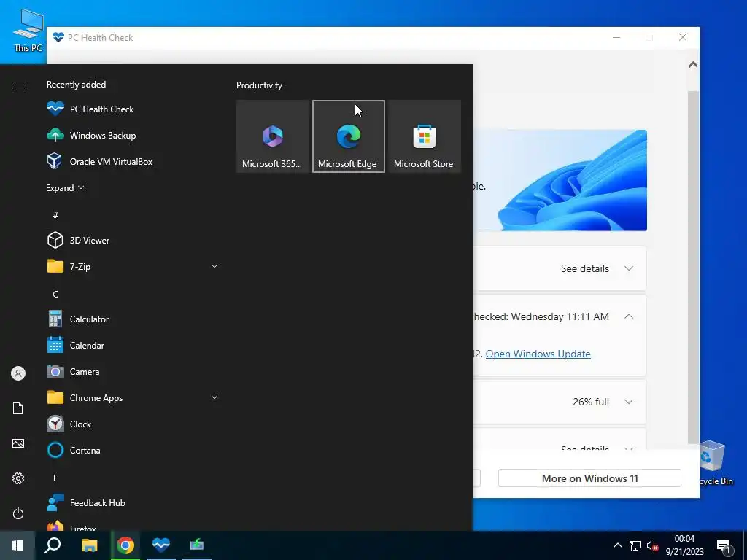Image resolution: width=747 pixels, height=560 pixels.
Task: Open the third pinned taskbar app icon
Action: tap(196, 545)
